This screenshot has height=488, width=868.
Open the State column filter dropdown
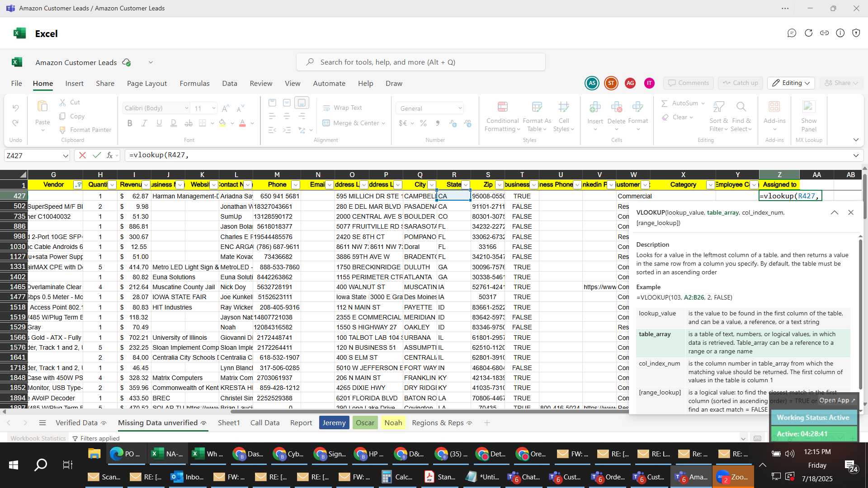[x=466, y=185]
